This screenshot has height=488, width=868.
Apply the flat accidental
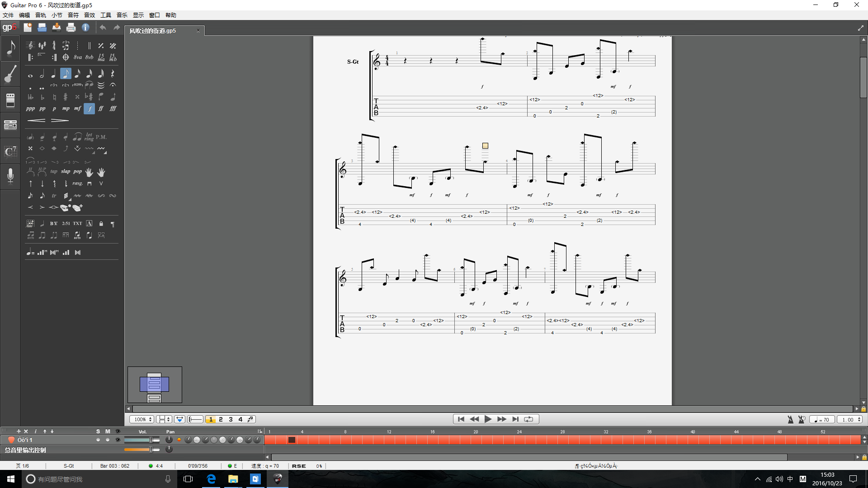click(x=42, y=97)
